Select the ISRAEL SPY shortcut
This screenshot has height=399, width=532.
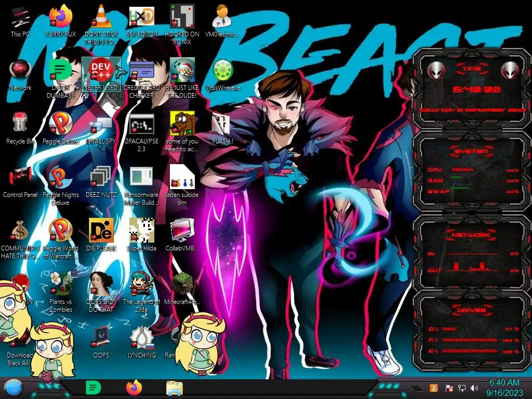(x=101, y=128)
